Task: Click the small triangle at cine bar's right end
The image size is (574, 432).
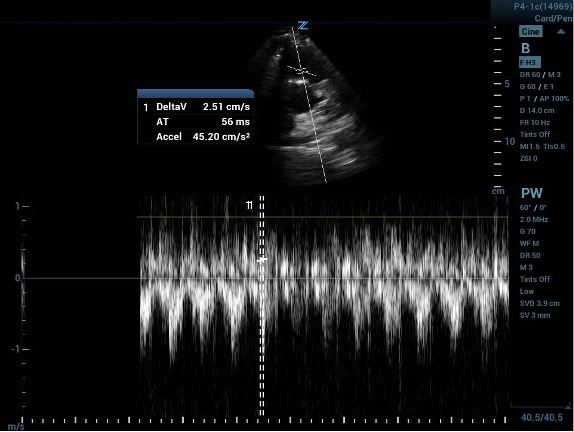Action: (x=568, y=406)
